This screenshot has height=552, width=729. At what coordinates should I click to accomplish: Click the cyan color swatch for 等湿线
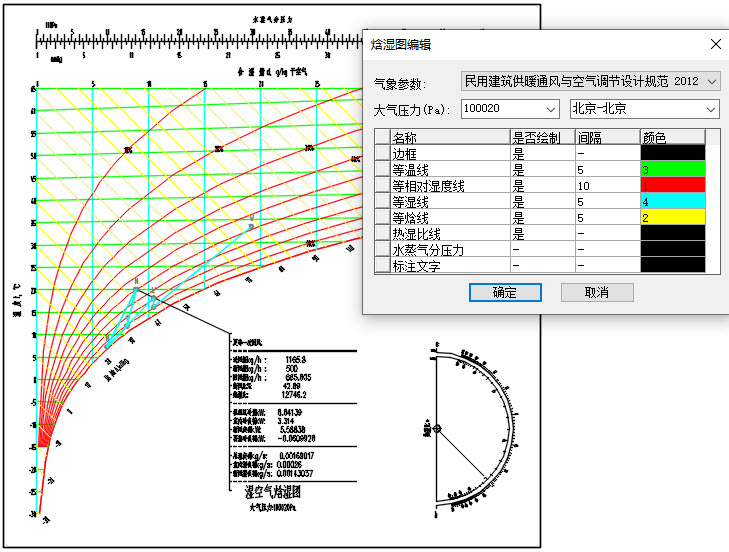click(x=673, y=201)
